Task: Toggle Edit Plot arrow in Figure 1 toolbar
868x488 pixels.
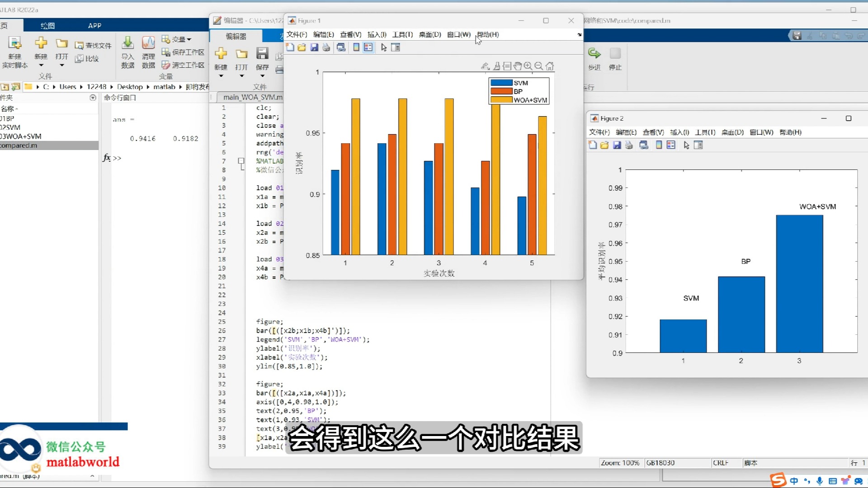Action: click(x=384, y=47)
